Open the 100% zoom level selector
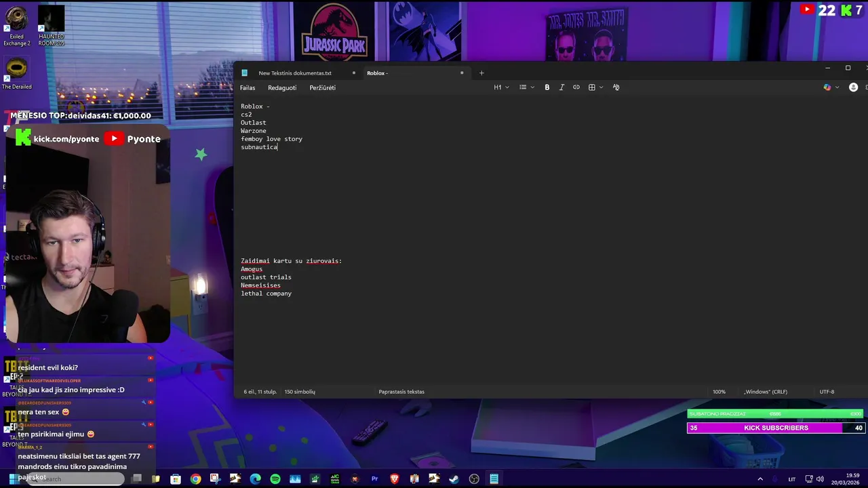868x488 pixels. 719,392
